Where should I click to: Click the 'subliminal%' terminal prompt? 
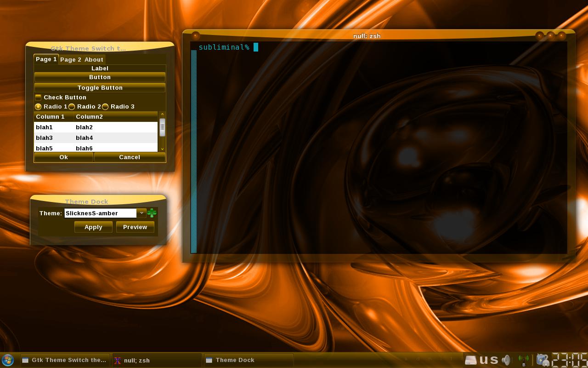[x=224, y=47]
